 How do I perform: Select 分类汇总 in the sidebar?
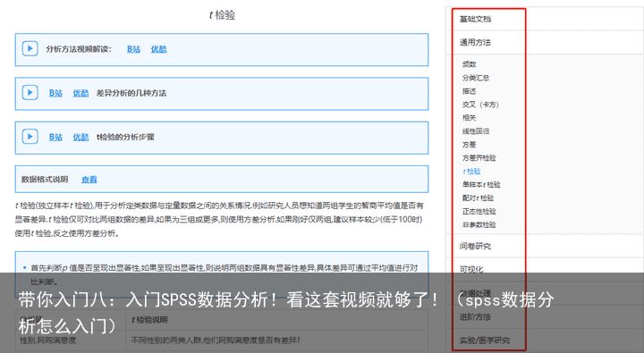(x=476, y=78)
